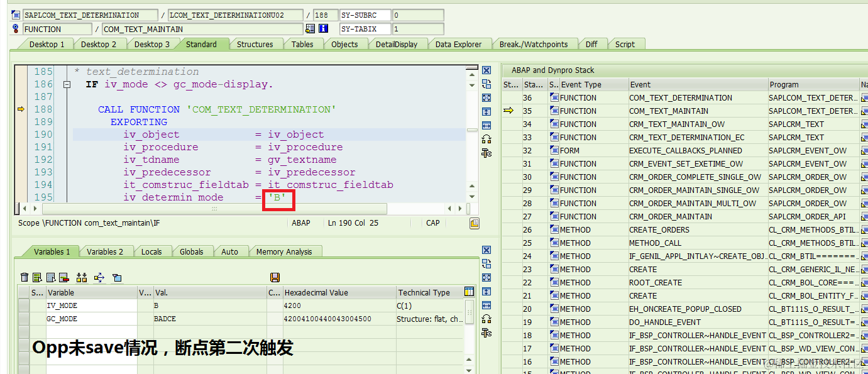Click the third list icon in Variables toolbar
The height and width of the screenshot is (374, 868).
click(51, 277)
